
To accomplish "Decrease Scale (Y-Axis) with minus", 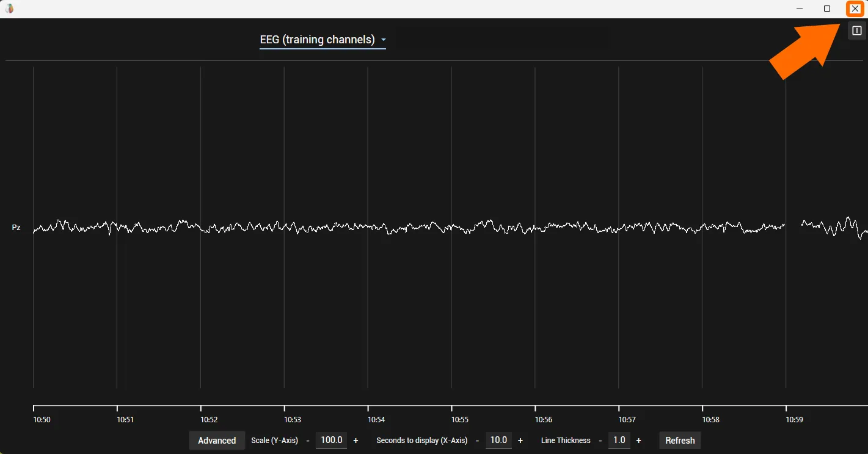I will point(308,441).
